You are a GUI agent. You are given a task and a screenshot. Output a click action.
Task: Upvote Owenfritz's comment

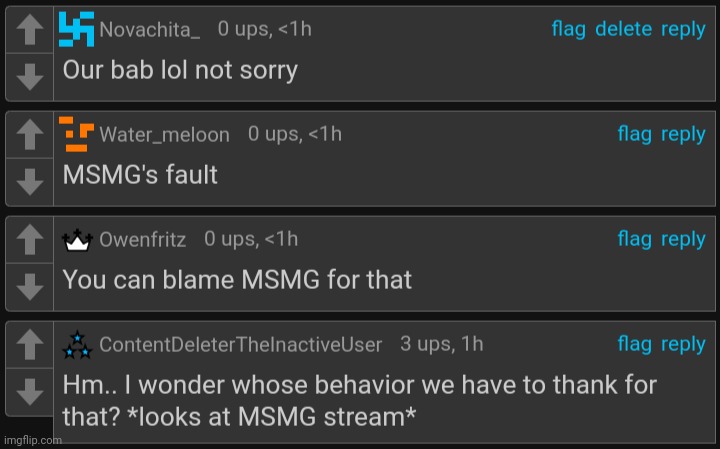(x=30, y=240)
